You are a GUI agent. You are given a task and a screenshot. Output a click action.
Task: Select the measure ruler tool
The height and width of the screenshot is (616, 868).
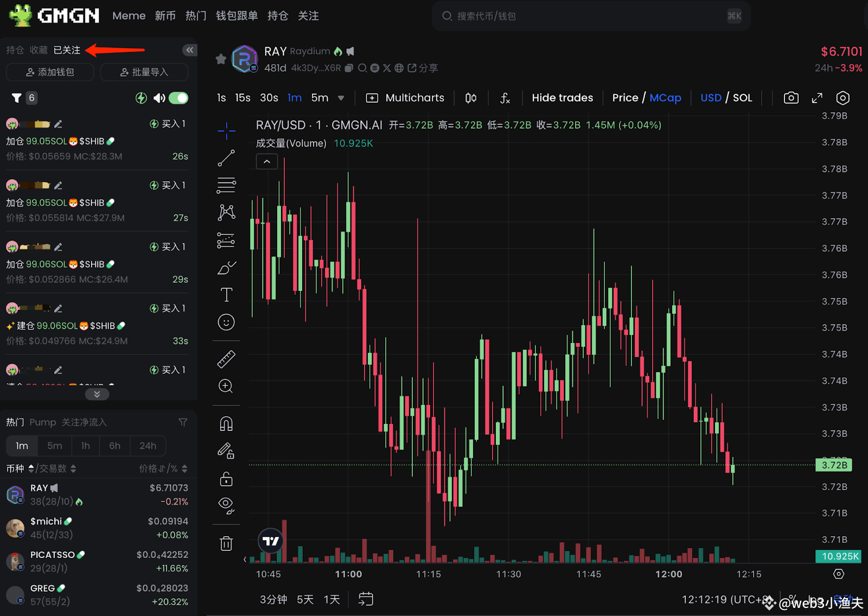tap(226, 359)
